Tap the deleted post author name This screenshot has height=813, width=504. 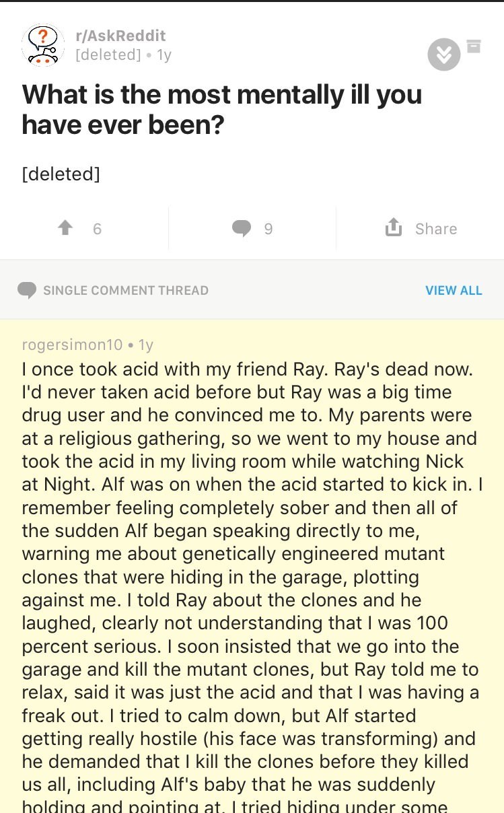[x=108, y=55]
